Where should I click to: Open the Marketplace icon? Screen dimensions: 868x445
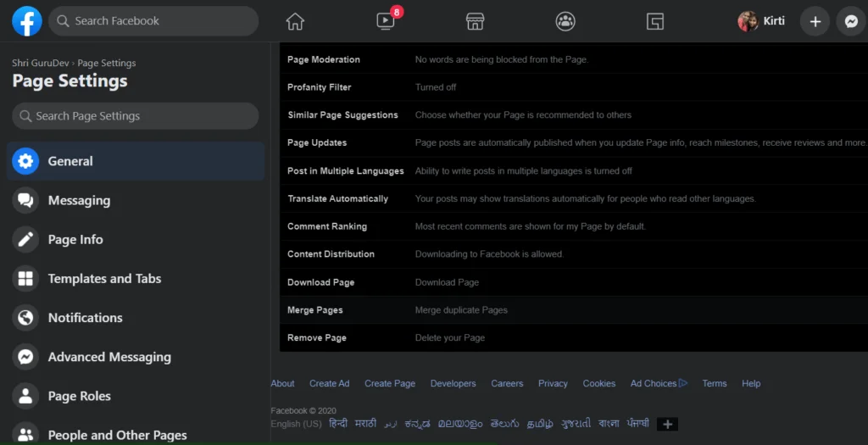[x=476, y=21]
